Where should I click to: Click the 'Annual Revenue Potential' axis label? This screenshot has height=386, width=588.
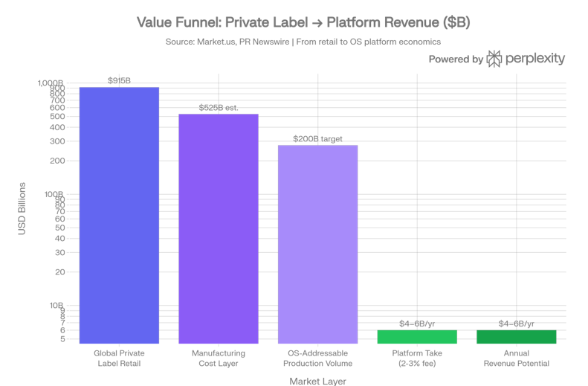516,358
